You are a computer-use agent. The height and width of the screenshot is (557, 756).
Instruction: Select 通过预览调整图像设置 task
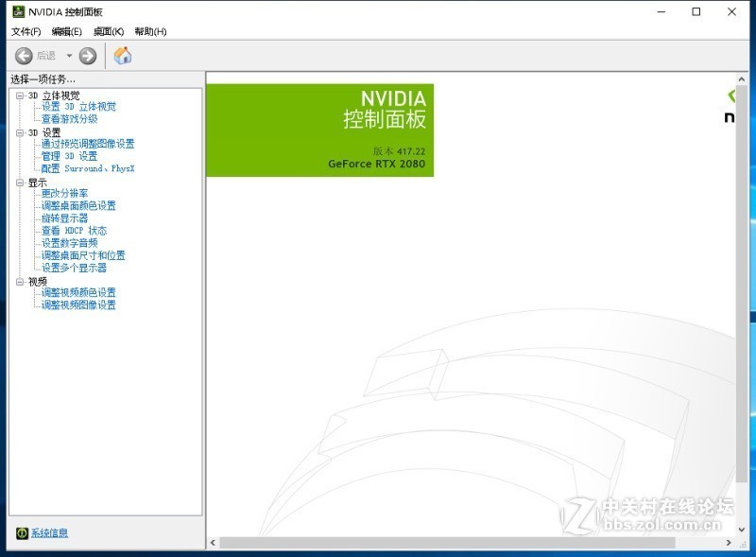[88, 144]
